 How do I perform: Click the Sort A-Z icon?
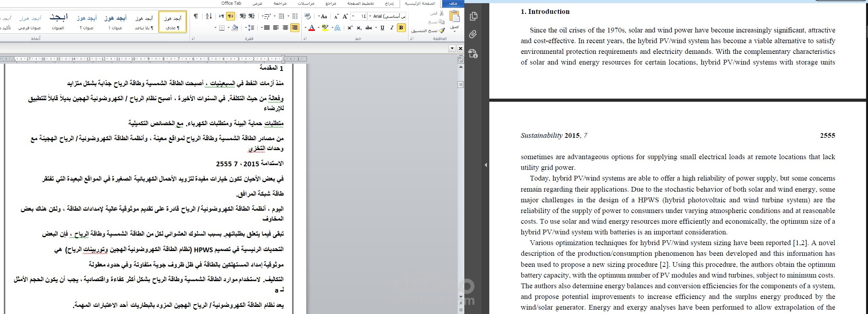[209, 16]
